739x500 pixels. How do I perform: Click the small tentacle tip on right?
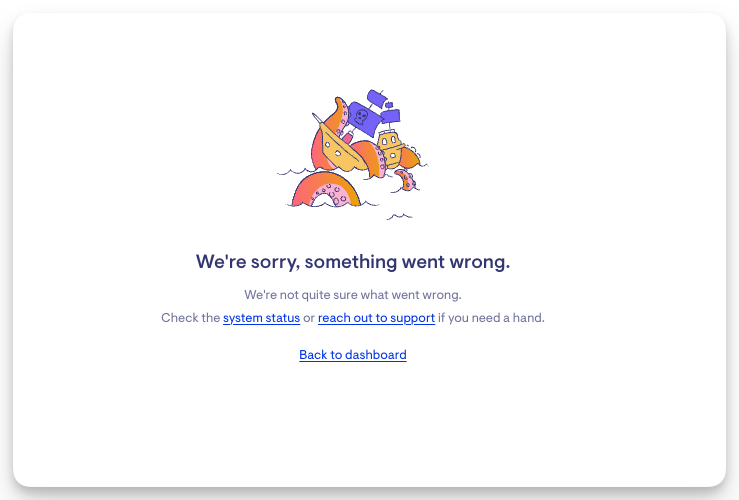(x=405, y=180)
